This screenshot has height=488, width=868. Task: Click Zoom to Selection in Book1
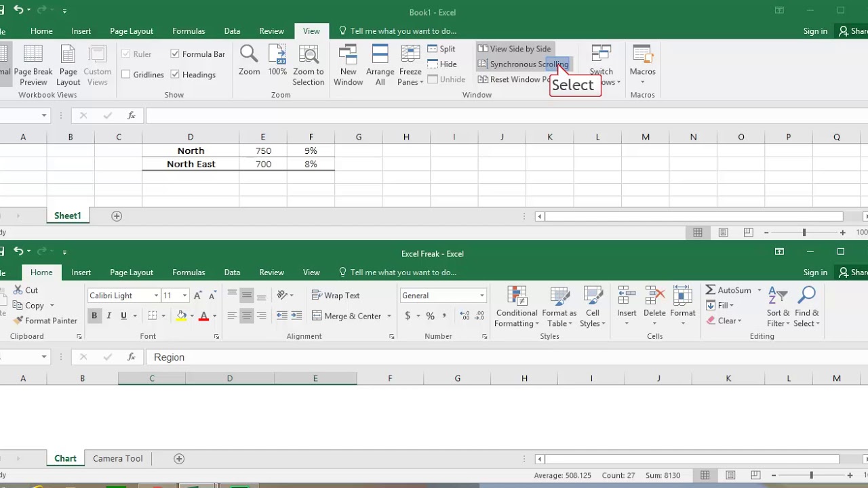(309, 65)
